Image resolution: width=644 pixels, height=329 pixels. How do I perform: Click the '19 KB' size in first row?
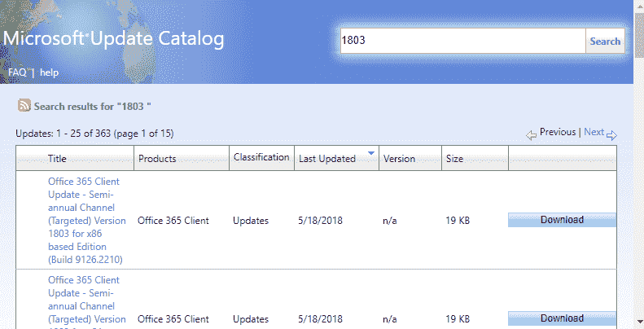(458, 221)
